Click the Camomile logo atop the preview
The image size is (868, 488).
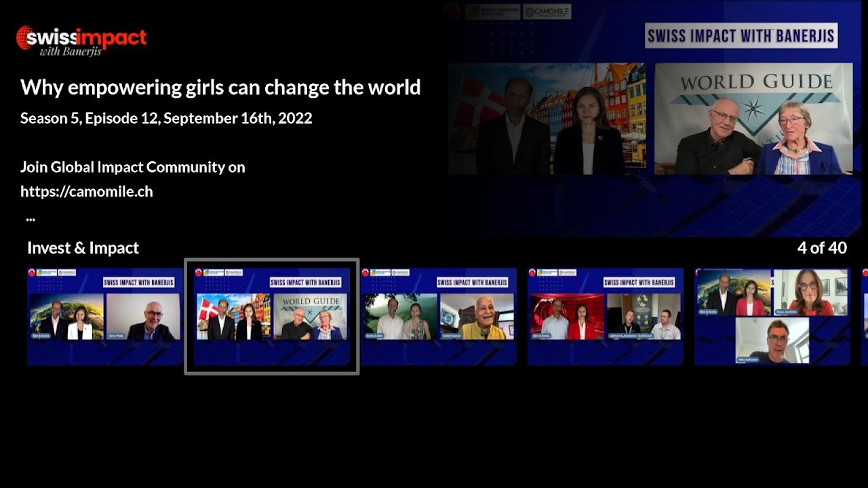click(x=547, y=12)
